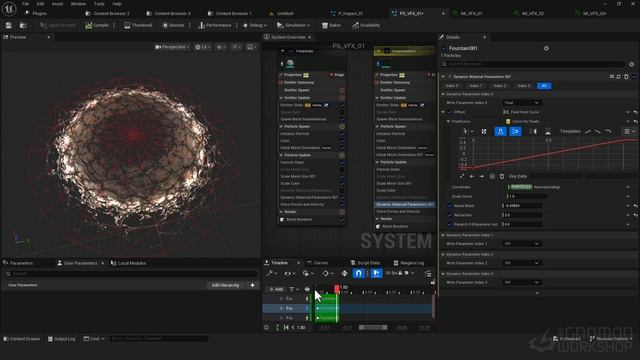This screenshot has height=360, width=640.
Task: Toggle the Refraction parameter checkbox
Action: (450, 215)
